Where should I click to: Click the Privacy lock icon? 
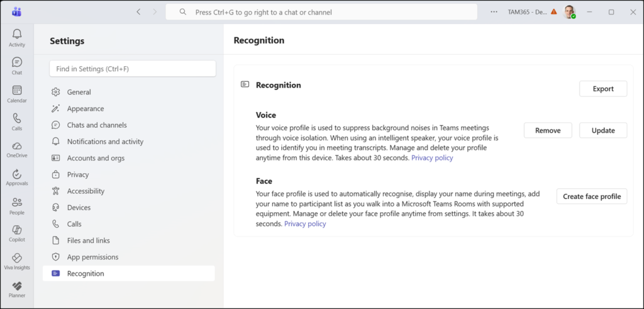pyautogui.click(x=56, y=174)
